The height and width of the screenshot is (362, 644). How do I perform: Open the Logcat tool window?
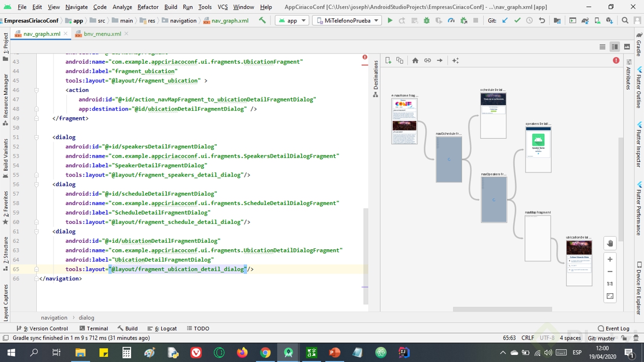point(162,328)
